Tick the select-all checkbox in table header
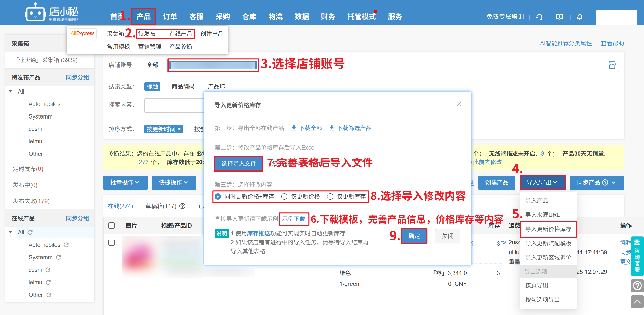Image resolution: width=644 pixels, height=315 pixels. pyautogui.click(x=111, y=226)
